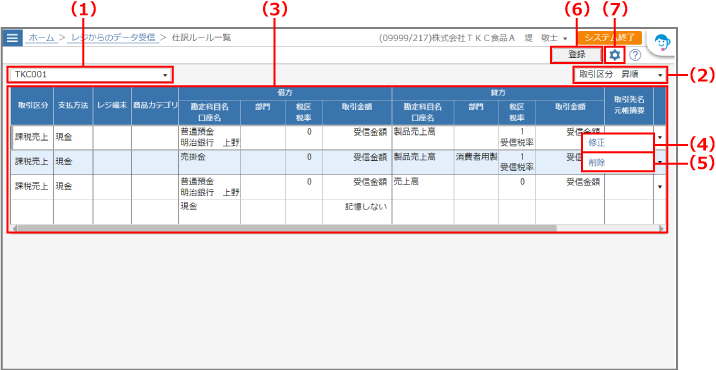Viewport: 716px width, 370px height.
Task: Click the 貸方 group header
Action: point(498,93)
